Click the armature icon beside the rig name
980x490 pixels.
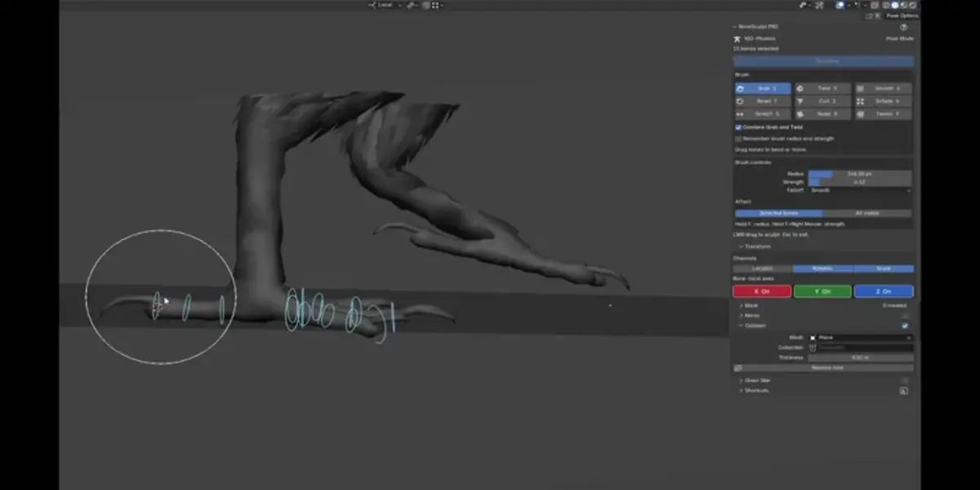pos(737,38)
